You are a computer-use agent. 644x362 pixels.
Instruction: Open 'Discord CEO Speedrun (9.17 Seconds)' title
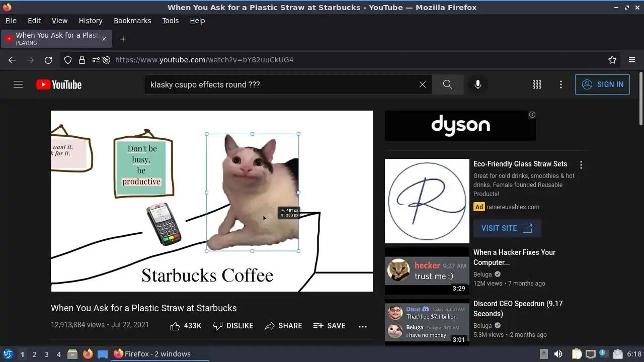pos(518,309)
